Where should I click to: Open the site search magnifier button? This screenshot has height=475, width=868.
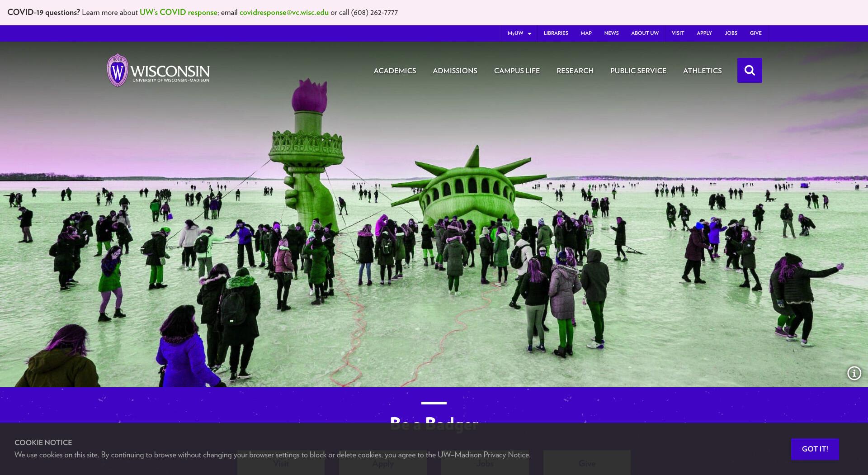[x=750, y=70]
